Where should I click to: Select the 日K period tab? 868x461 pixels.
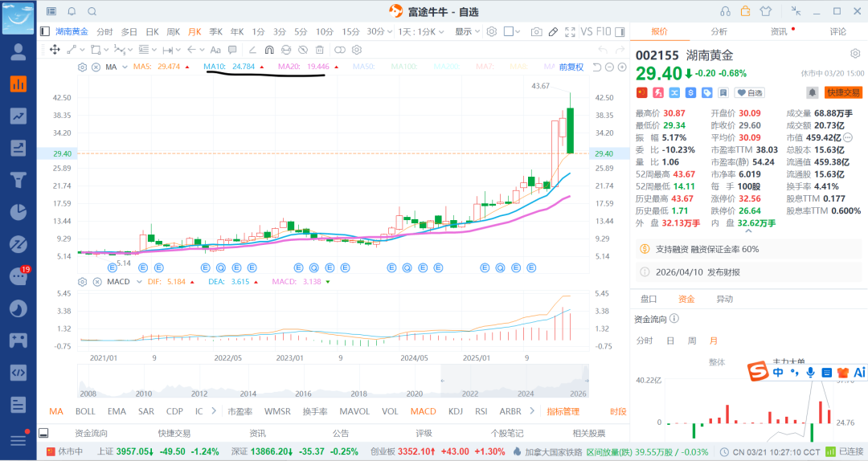coord(152,31)
